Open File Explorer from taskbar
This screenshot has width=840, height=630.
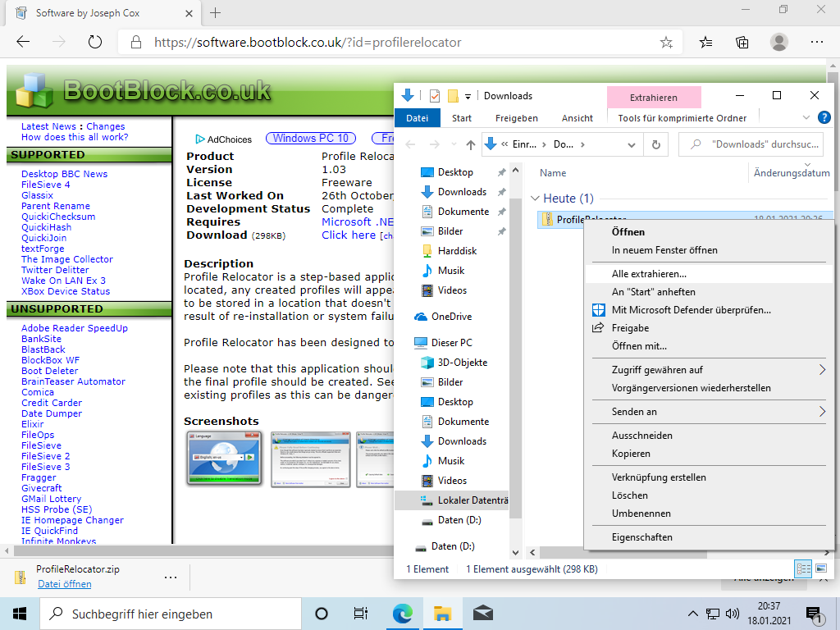(x=442, y=614)
